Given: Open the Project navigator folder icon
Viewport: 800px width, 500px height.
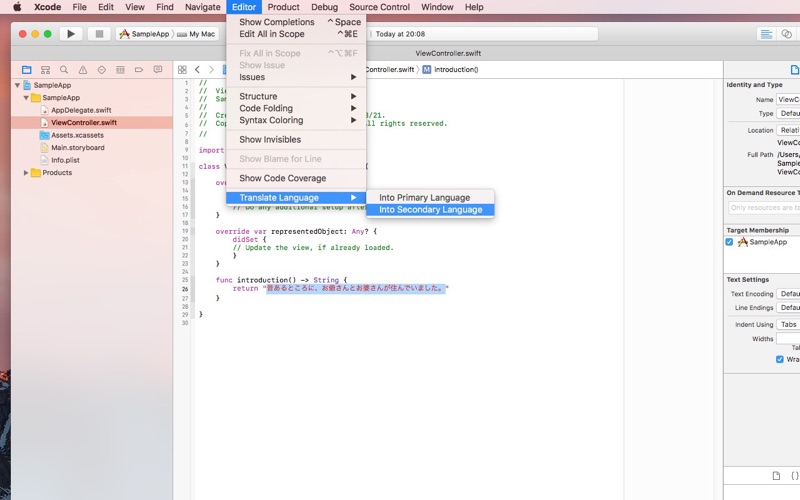Looking at the screenshot, I should (x=27, y=70).
